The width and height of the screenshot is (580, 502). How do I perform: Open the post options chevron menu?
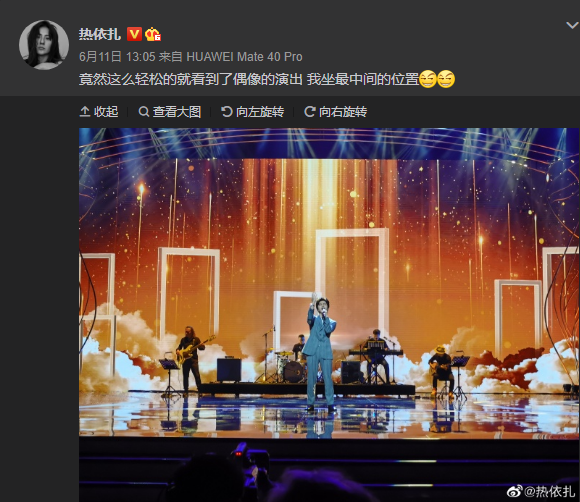pos(572,25)
